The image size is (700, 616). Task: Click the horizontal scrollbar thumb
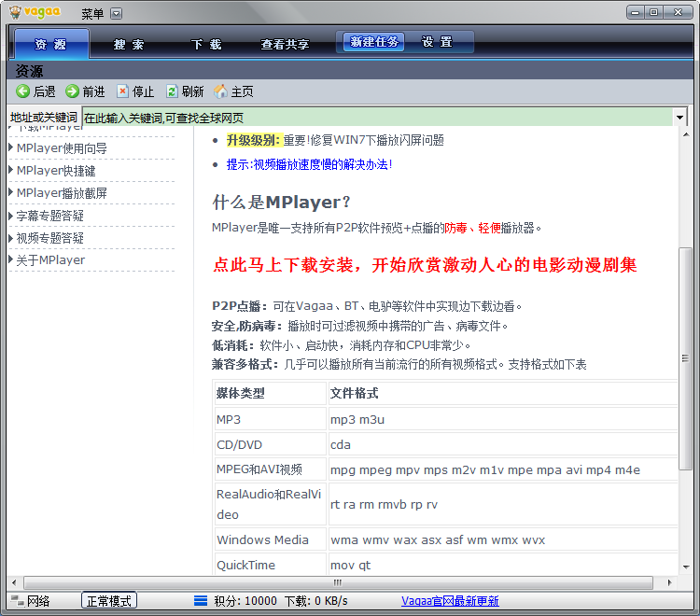[x=338, y=582]
